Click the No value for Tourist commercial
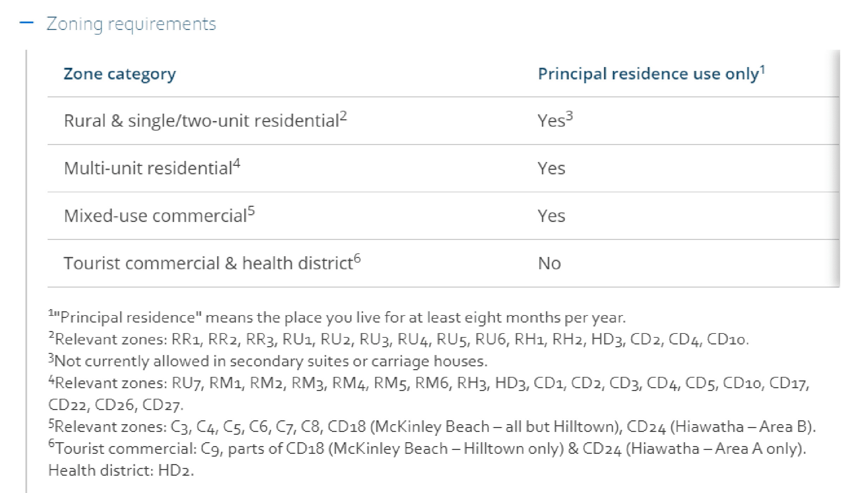The width and height of the screenshot is (868, 493). 550,264
